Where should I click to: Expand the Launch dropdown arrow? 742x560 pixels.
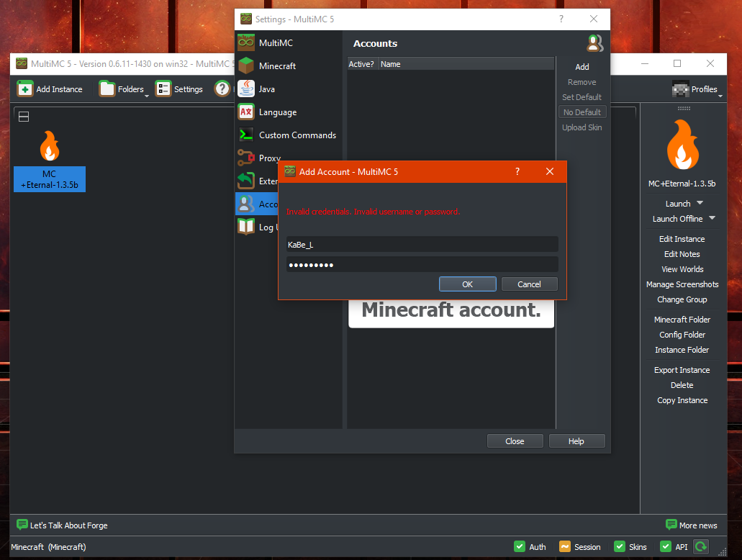pos(699,203)
